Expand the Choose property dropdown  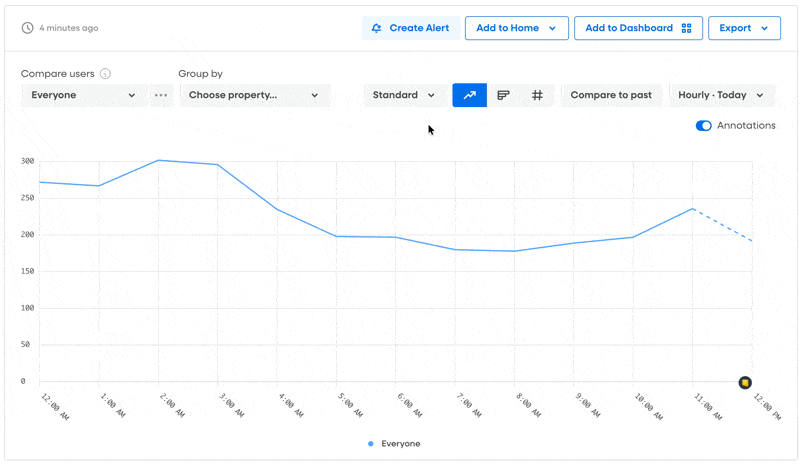click(254, 95)
